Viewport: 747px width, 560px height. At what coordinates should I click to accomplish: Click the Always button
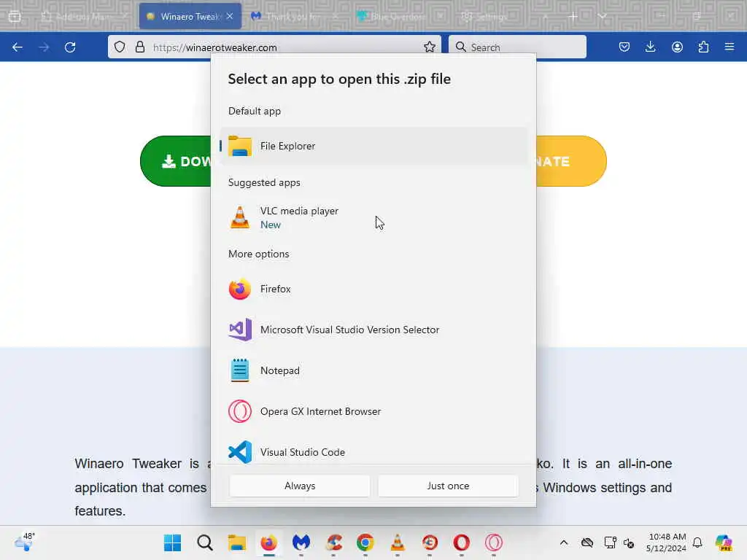300,486
